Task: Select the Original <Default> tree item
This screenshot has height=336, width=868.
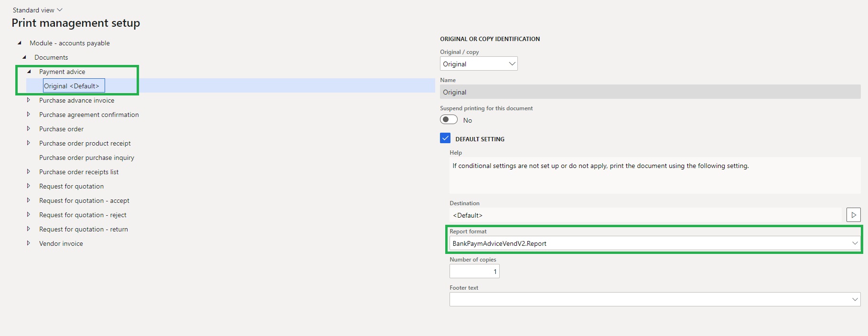Action: (72, 86)
